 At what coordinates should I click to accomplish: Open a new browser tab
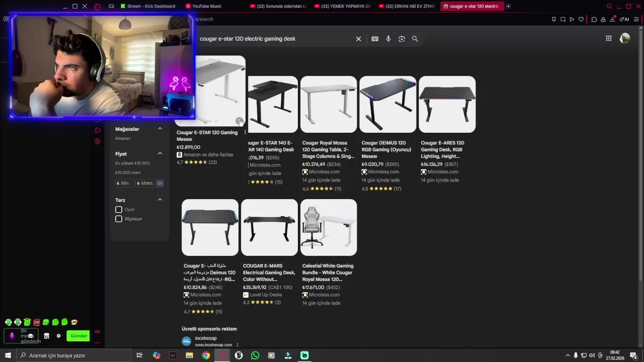pos(508,6)
